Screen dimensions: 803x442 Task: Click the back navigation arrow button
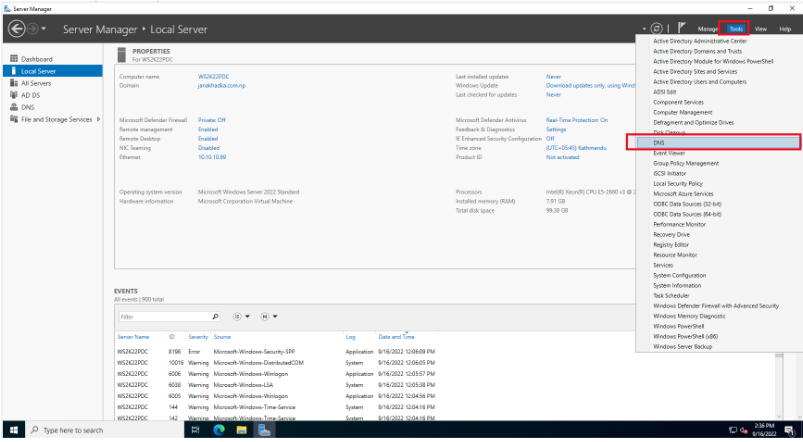15,29
